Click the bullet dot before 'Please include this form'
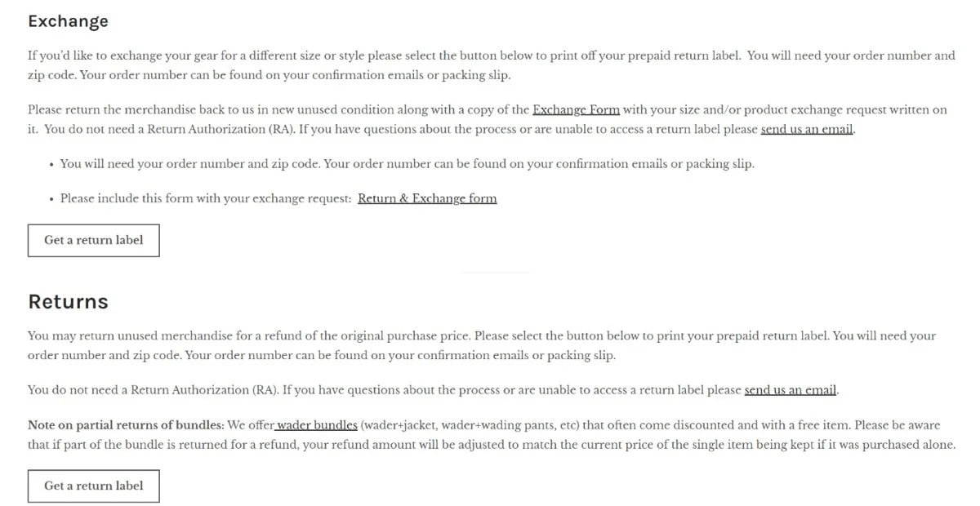 tap(51, 199)
